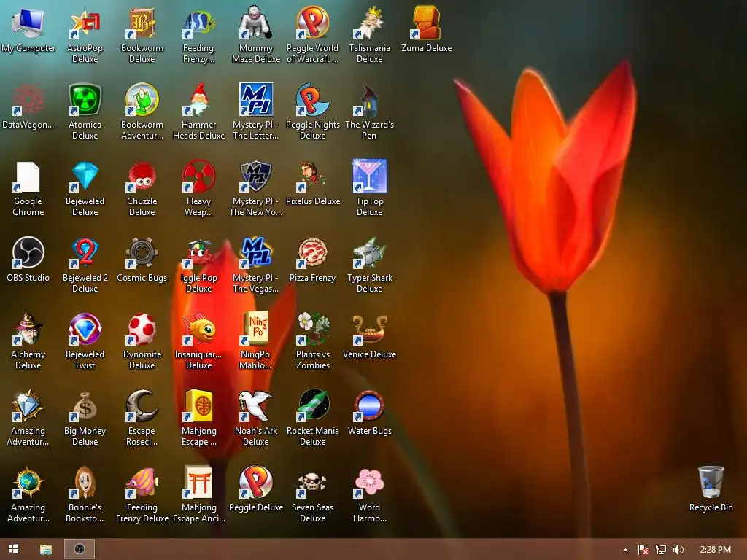Screen dimensions: 747x560
Task: Open the network tray icon
Action: (661, 550)
